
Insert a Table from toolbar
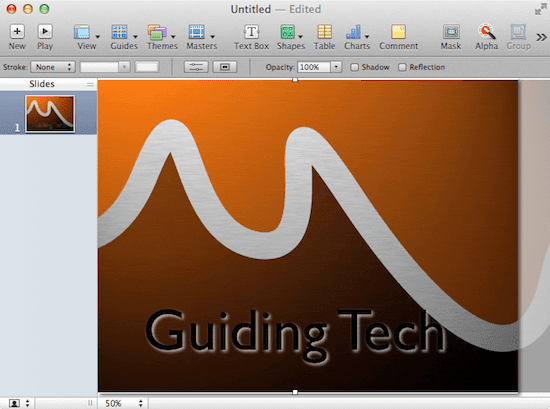point(324,32)
